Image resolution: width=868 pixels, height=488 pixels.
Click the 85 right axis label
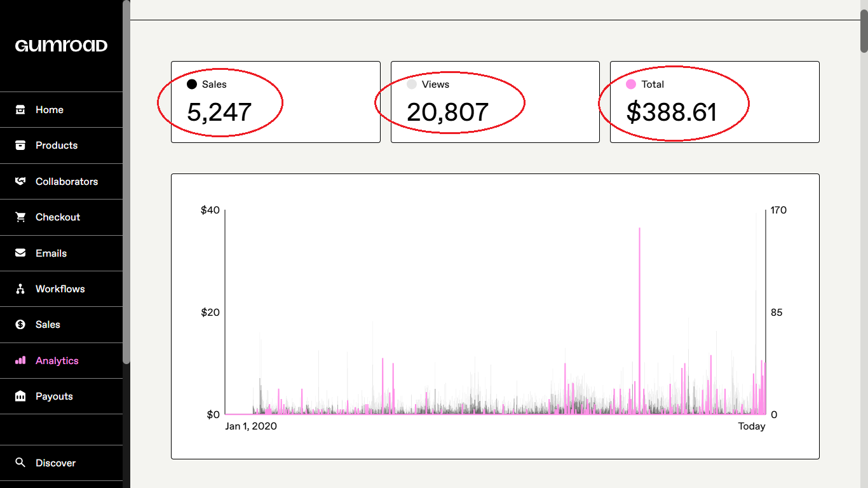tap(776, 313)
